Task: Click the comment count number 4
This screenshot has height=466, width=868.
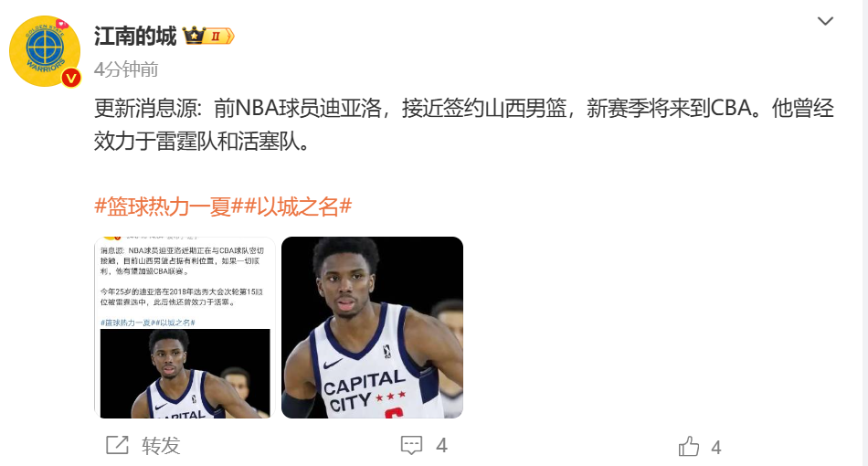Action: (441, 446)
